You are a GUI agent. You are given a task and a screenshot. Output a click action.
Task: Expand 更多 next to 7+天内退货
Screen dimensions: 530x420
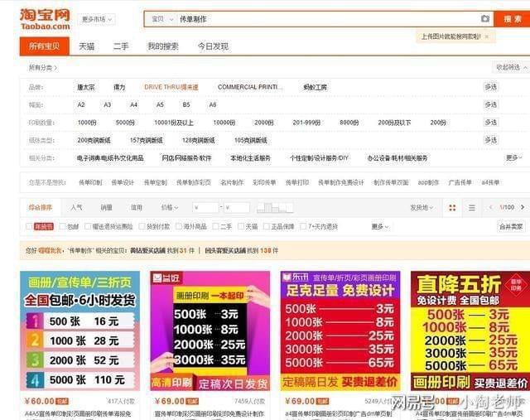click(380, 227)
